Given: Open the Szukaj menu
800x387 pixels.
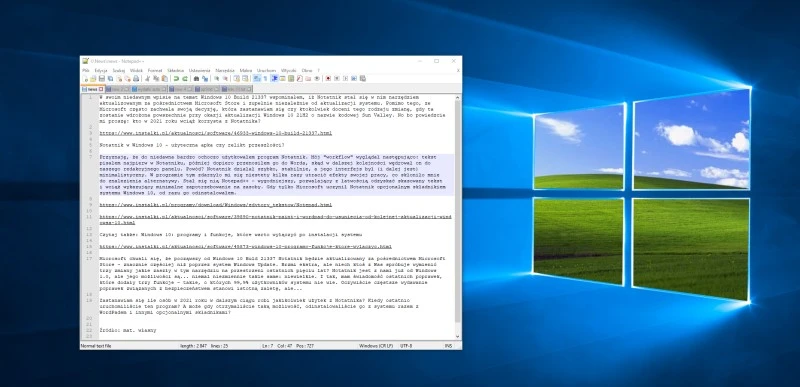Looking at the screenshot, I should click(119, 70).
